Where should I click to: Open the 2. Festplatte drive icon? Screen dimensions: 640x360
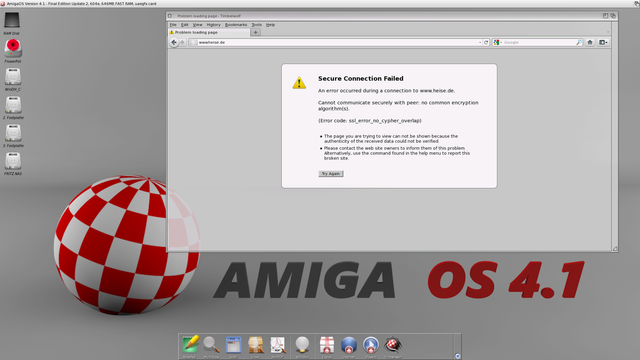tap(13, 105)
